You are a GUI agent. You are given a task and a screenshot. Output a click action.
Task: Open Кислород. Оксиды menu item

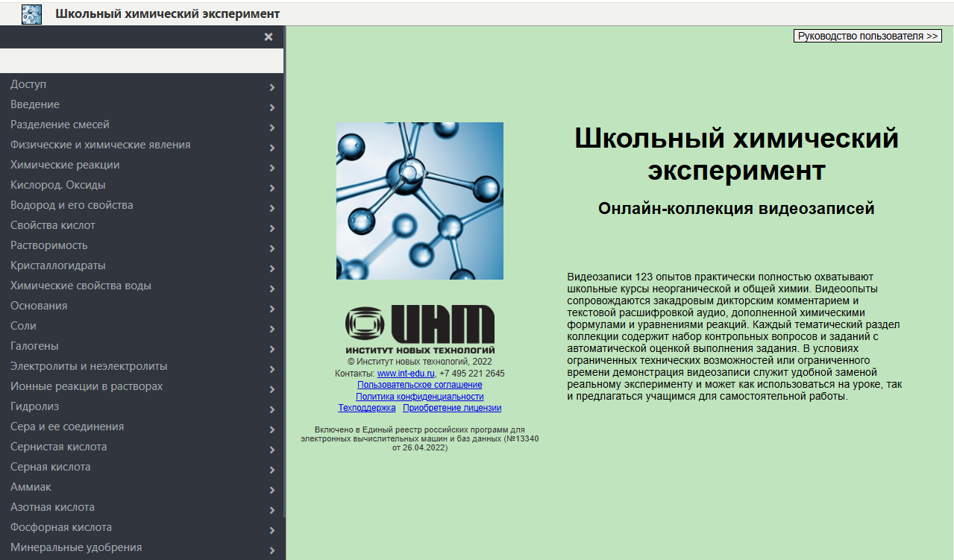pyautogui.click(x=142, y=185)
